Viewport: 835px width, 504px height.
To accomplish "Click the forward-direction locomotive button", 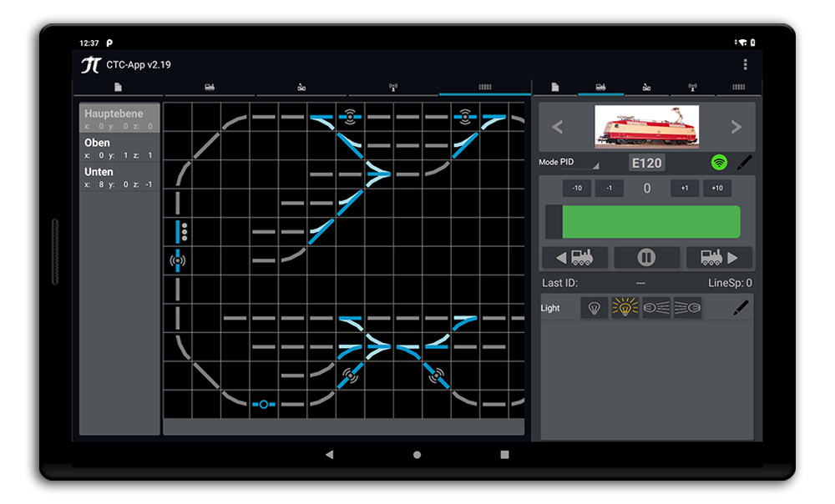I will pos(720,257).
